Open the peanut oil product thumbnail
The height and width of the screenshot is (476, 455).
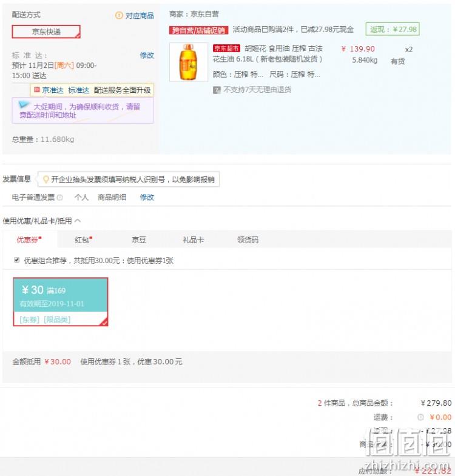[189, 62]
